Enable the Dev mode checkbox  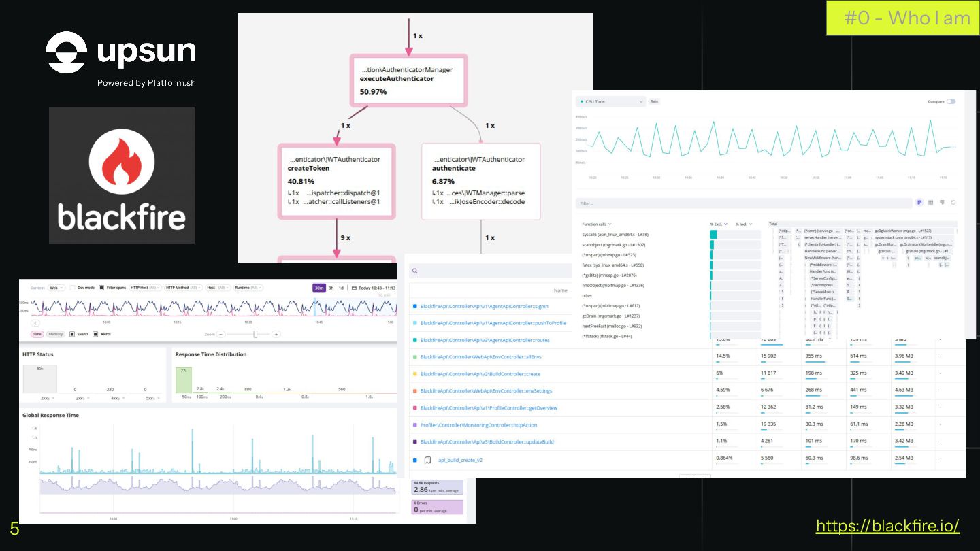pyautogui.click(x=73, y=288)
